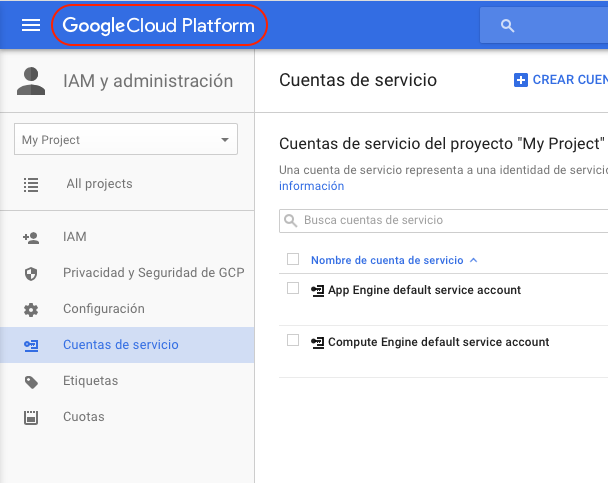Click the Etiquetas tag icon

tap(31, 382)
